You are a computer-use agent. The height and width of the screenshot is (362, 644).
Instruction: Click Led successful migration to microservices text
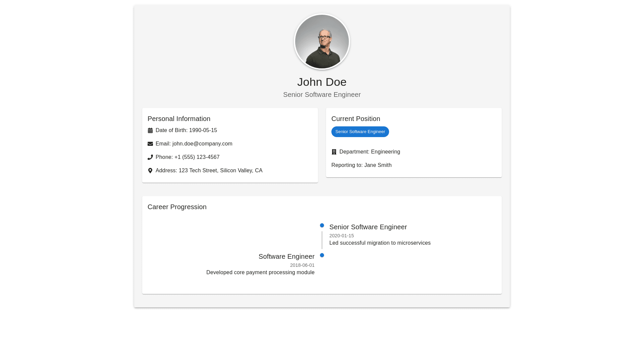380,243
